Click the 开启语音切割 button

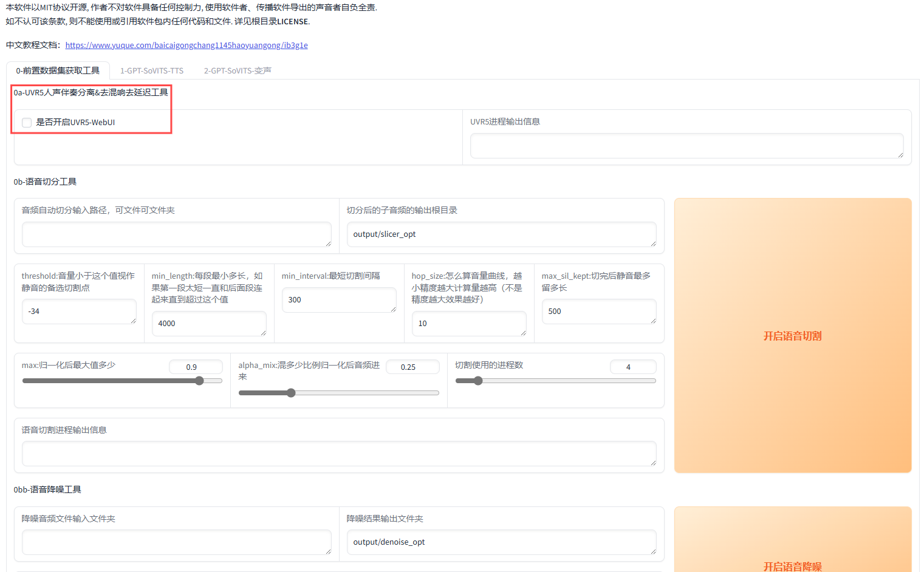coord(793,336)
